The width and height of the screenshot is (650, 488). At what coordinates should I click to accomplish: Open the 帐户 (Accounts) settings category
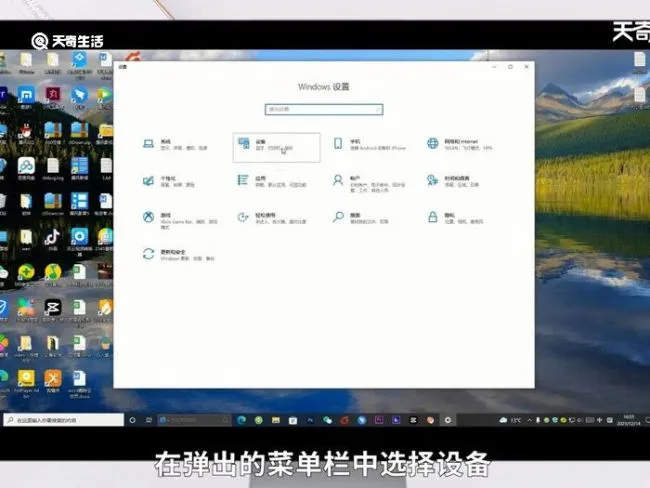(x=370, y=184)
